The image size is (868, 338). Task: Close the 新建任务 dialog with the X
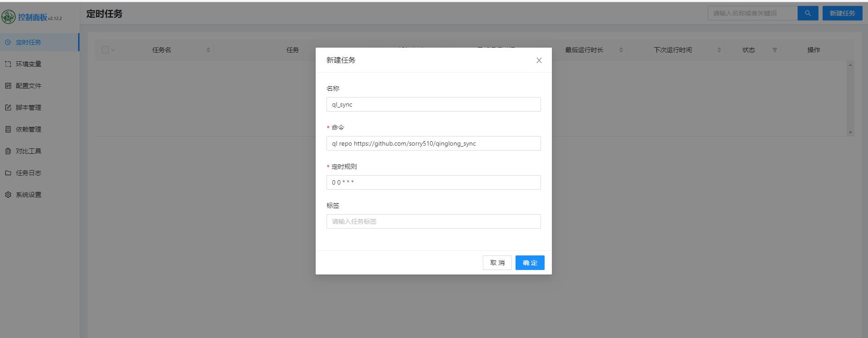point(539,60)
